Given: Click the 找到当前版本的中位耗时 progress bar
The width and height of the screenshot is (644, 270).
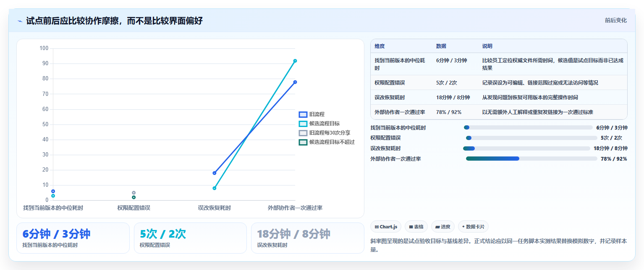Looking at the screenshot, I should tap(528, 127).
